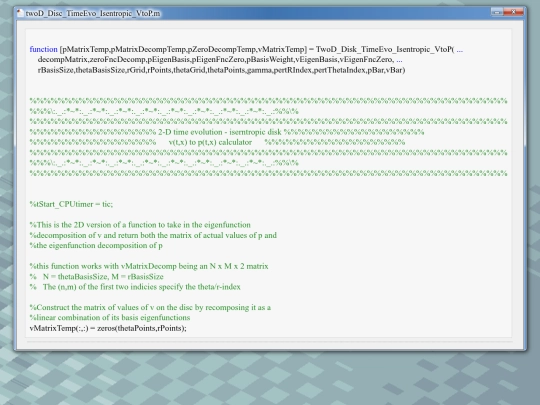Image resolution: width=540 pixels, height=405 pixels.
Task: Click the comment 'N = thetaBasisSize, M = rBasisSize'
Action: coord(103,277)
